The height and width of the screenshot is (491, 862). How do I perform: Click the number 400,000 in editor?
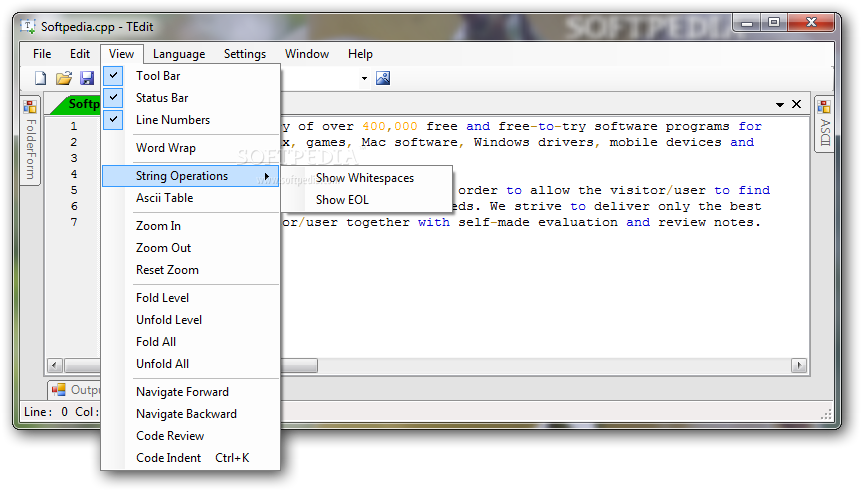click(390, 126)
